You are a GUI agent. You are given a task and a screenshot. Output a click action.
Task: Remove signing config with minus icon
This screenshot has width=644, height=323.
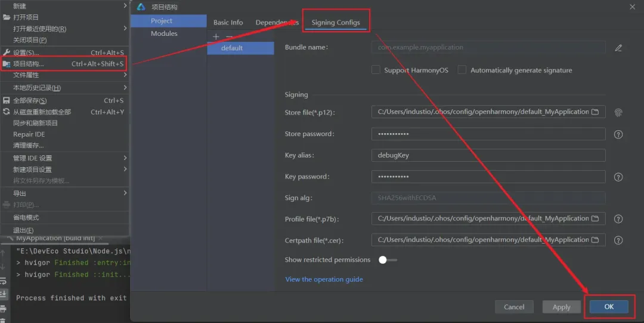point(229,36)
